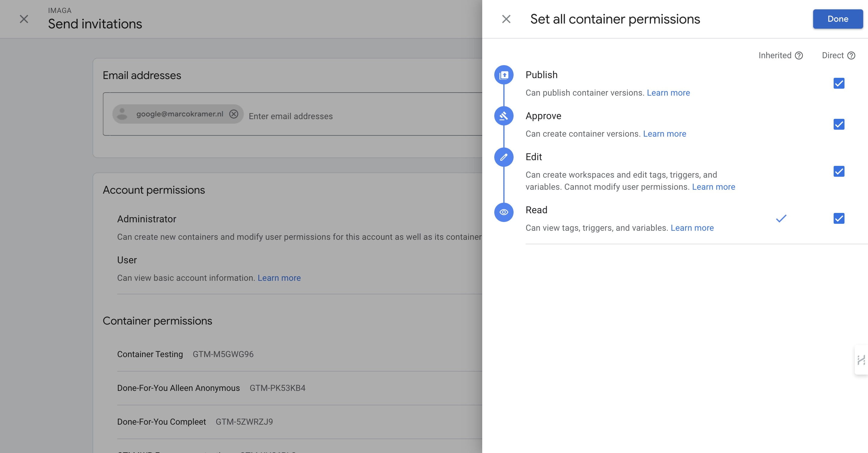868x453 pixels.
Task: Click the Edit pencil icon
Action: tap(504, 157)
